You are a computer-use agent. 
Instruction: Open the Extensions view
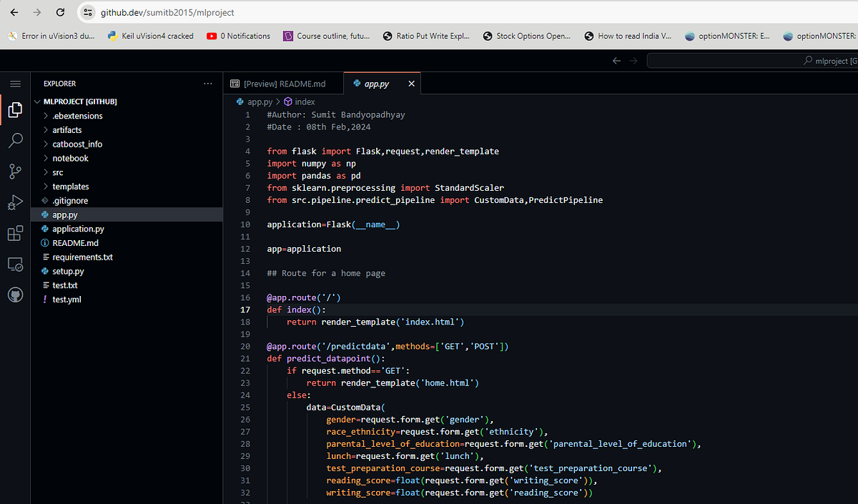tap(15, 232)
